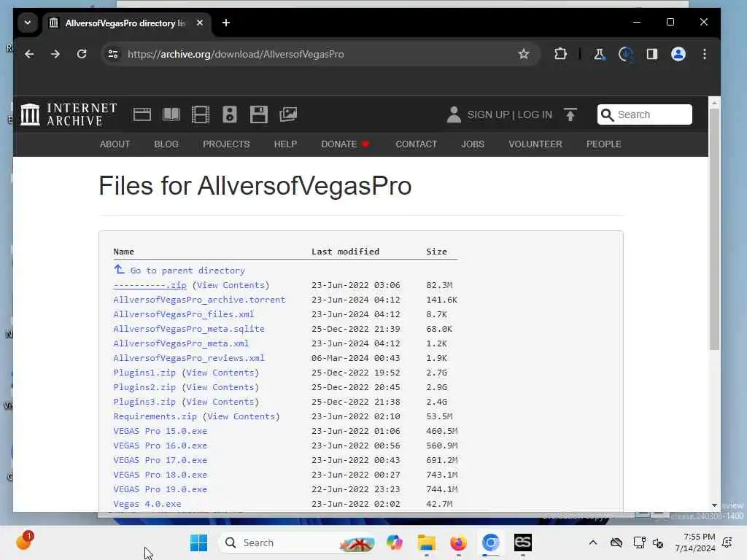Click the Windows taskbar Search box
747x560 pixels.
pyautogui.click(x=297, y=542)
